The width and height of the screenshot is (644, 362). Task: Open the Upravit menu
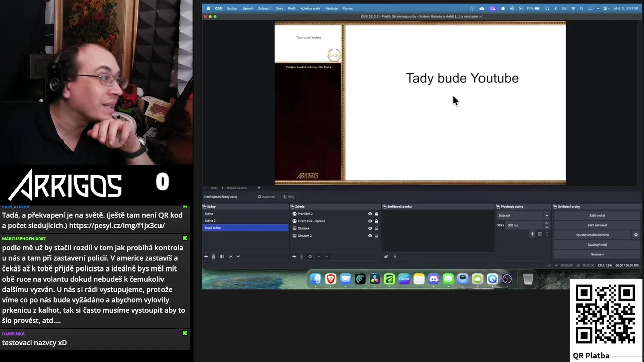tap(248, 8)
